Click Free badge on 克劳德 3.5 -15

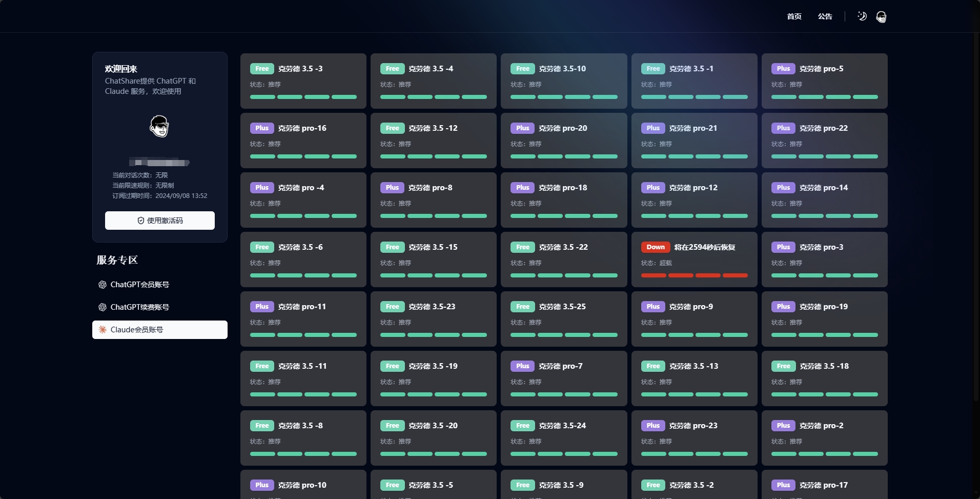coord(392,247)
